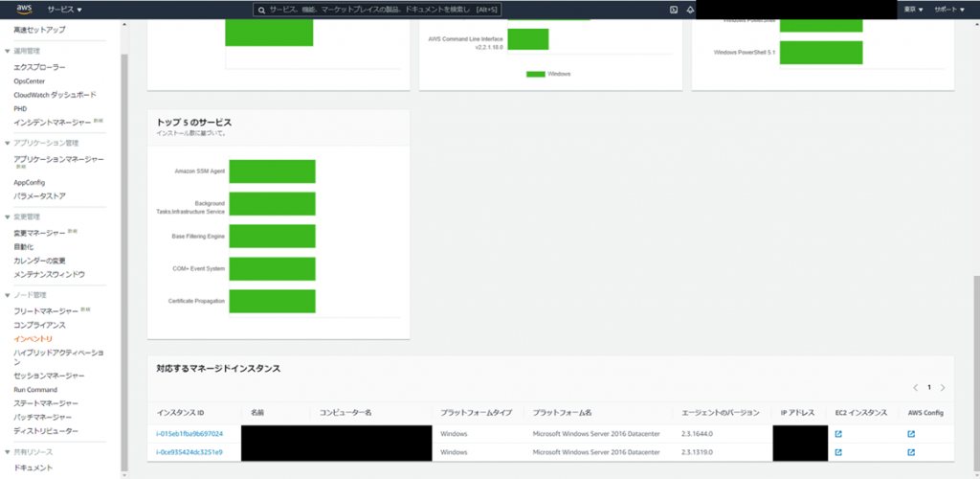Click the sidebar vertical scrollbar
The image size is (980, 479).
[124, 261]
